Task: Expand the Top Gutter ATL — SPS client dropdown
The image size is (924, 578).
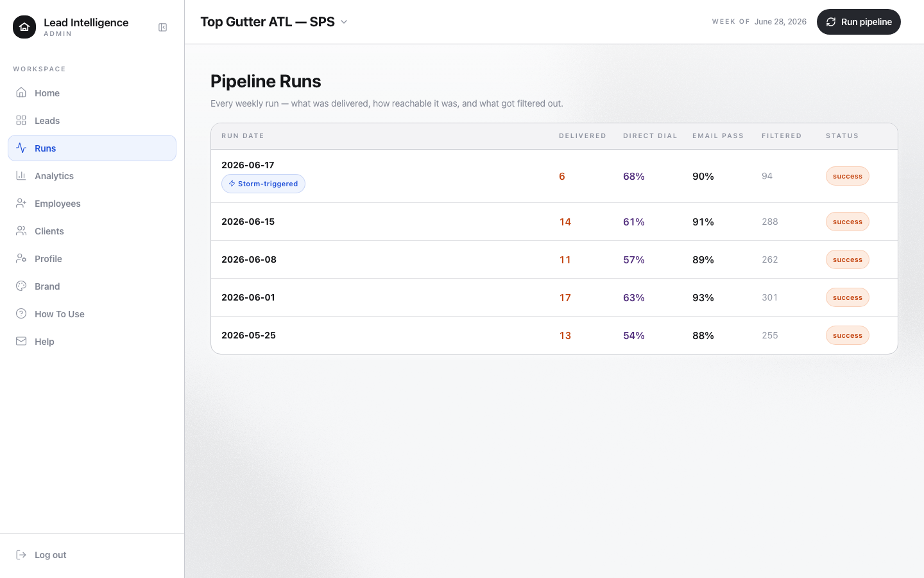Action: 274,22
